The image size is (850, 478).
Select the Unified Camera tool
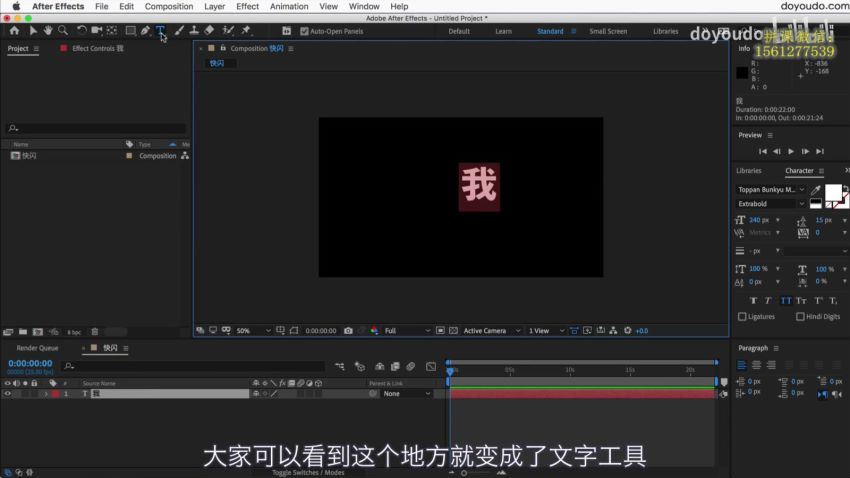(97, 31)
